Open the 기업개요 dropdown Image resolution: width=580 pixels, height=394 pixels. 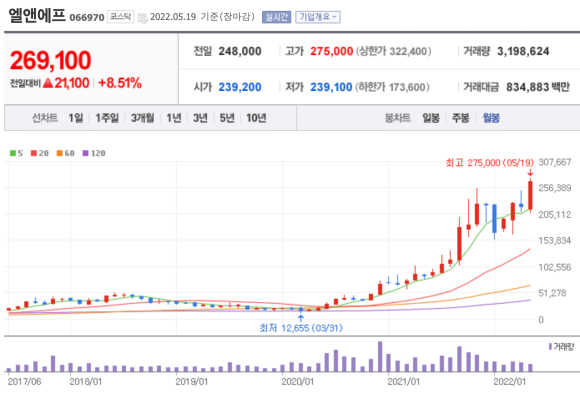pyautogui.click(x=318, y=17)
